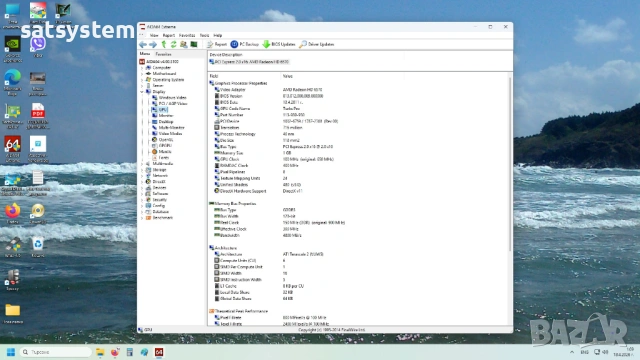Screen dimensions: 640x360
Task: Select PCI / AGP Video in the tree
Action: 169,104
